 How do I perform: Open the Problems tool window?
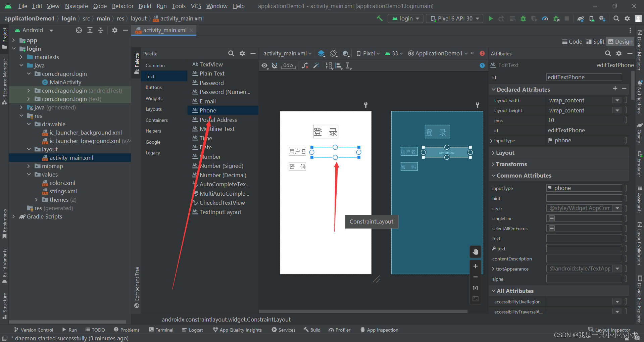point(127,330)
